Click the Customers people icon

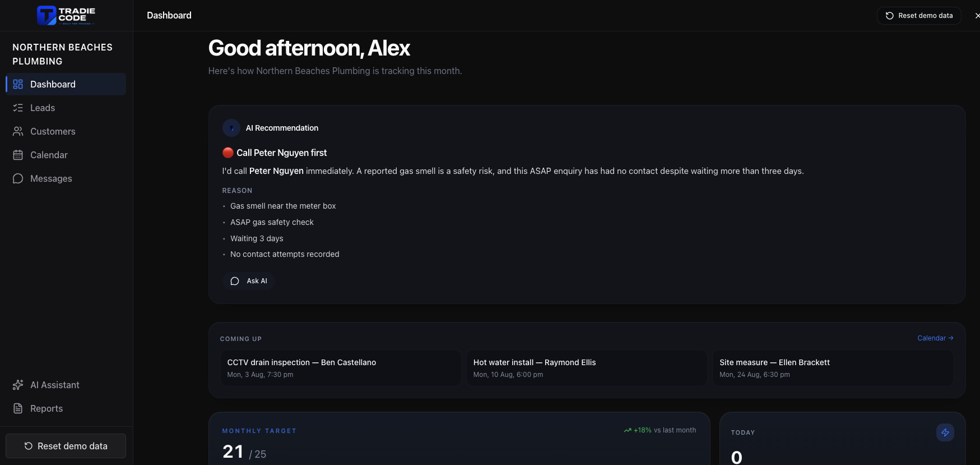18,131
